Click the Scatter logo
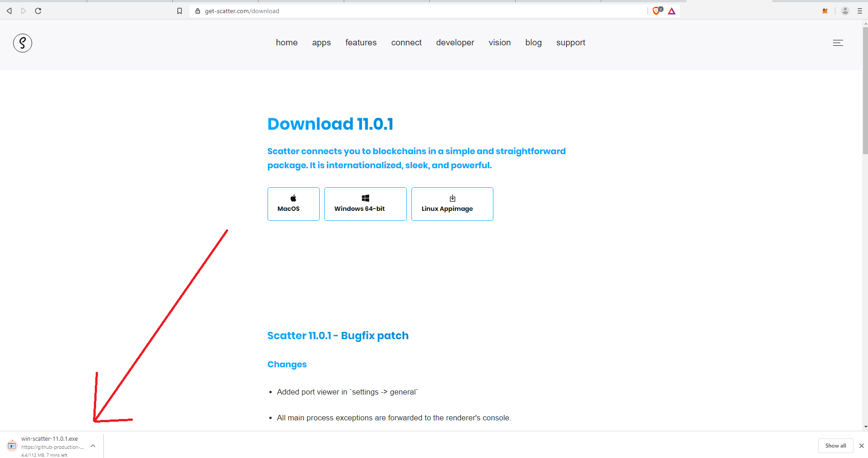868x458 pixels. [x=23, y=43]
